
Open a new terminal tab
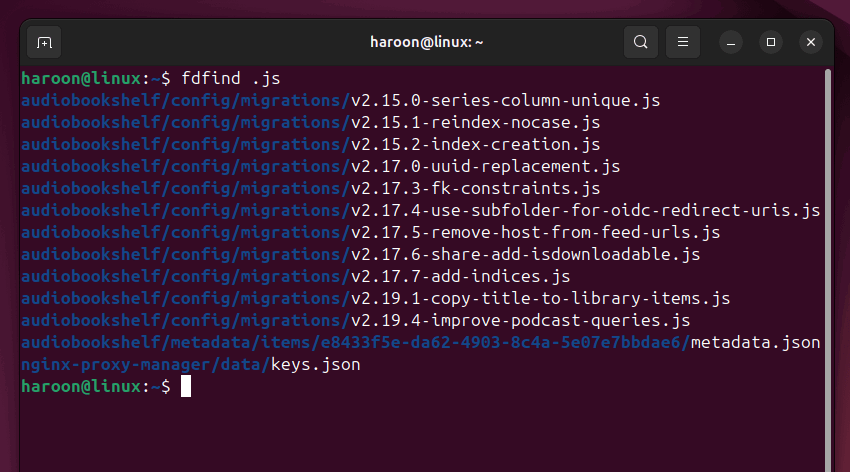pos(44,42)
